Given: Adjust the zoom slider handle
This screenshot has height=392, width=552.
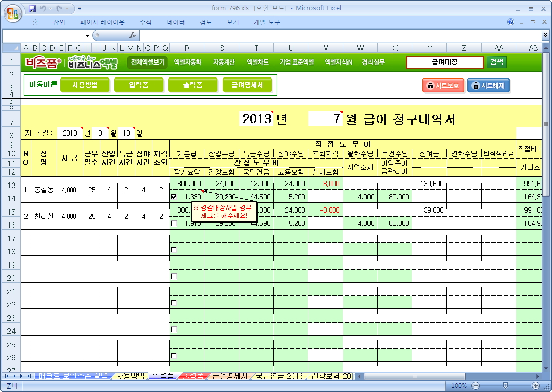Looking at the screenshot, I should tap(505, 386).
